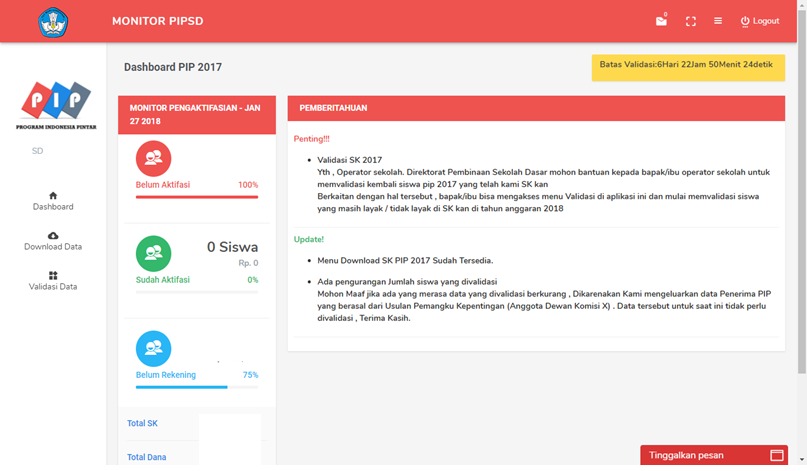
Task: Open the messages envelope icon
Action: (x=661, y=21)
